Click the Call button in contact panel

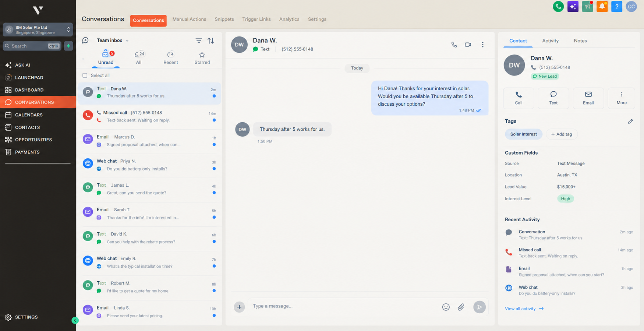click(x=519, y=98)
